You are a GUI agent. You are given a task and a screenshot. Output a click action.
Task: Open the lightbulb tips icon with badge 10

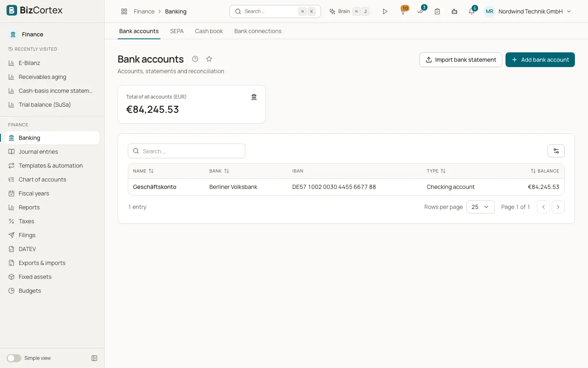tap(403, 11)
